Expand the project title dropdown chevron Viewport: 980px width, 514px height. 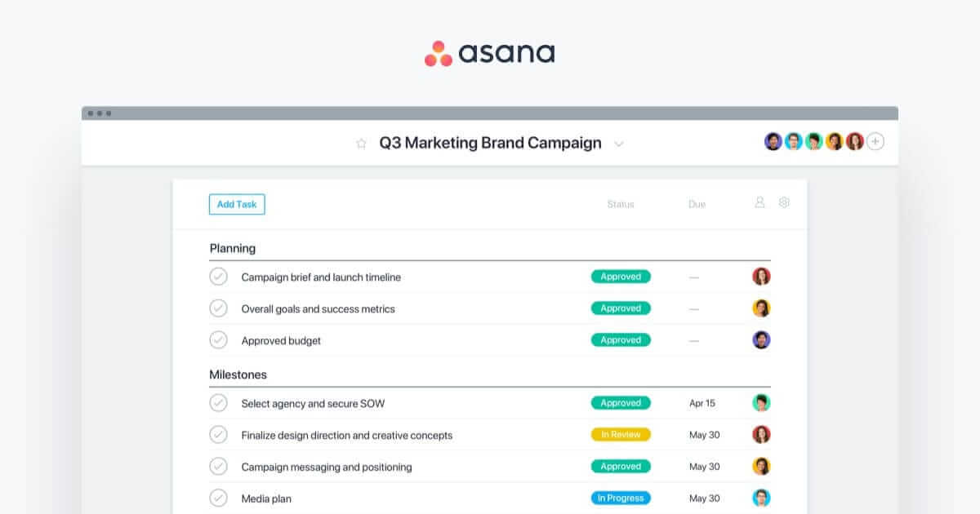(x=619, y=144)
